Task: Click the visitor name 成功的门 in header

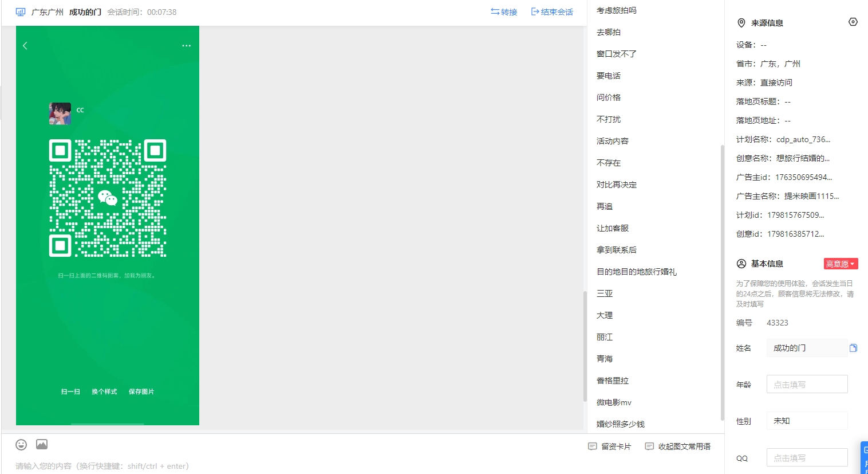Action: coord(85,12)
